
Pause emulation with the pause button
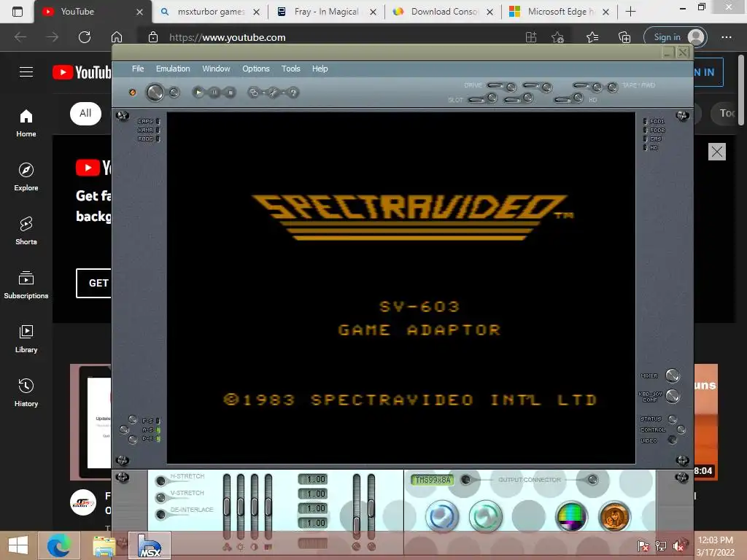tap(214, 93)
